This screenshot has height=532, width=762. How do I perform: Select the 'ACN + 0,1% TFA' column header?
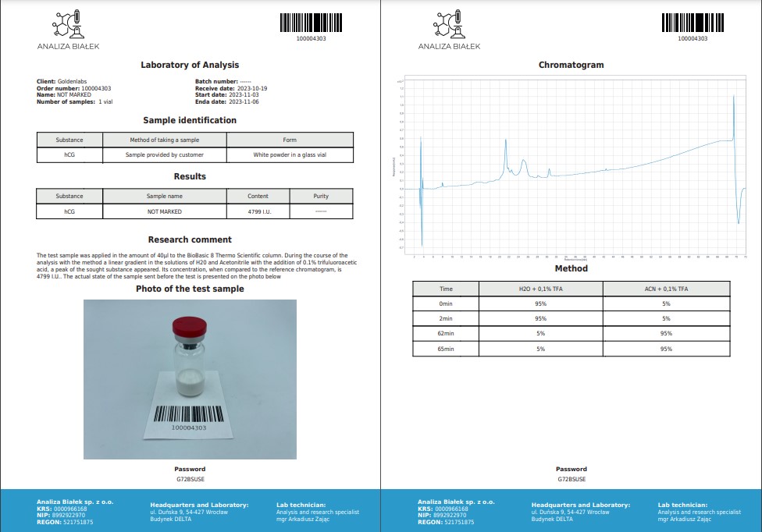click(x=666, y=289)
